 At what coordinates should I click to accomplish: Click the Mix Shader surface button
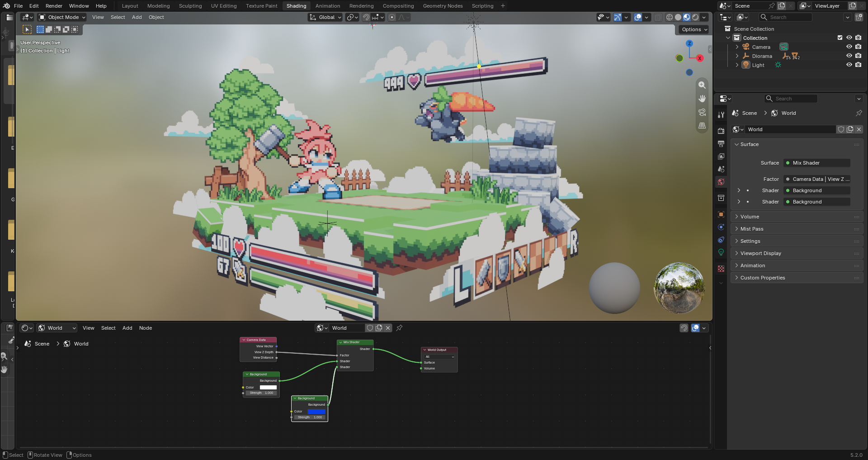click(x=817, y=163)
